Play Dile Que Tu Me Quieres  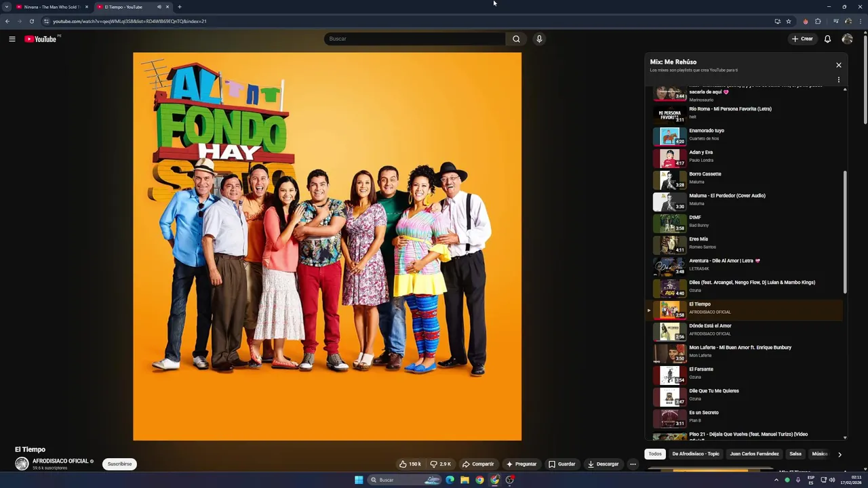pyautogui.click(x=746, y=396)
